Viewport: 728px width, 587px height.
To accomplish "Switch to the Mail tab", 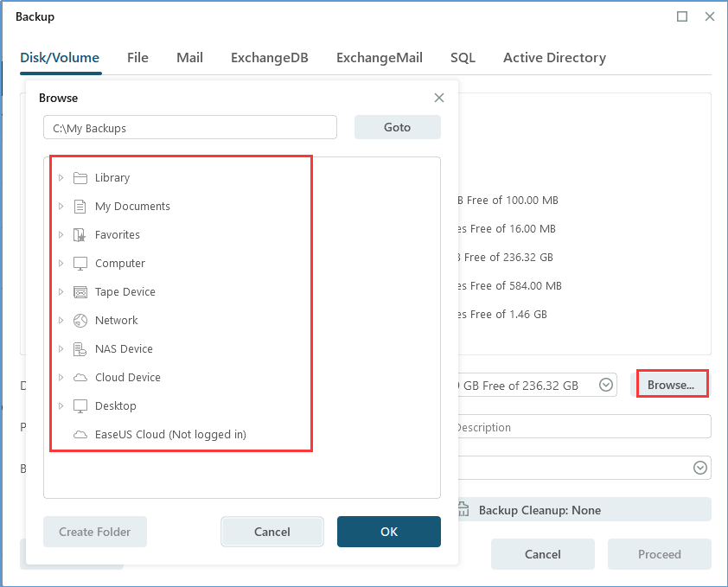I will pos(189,57).
